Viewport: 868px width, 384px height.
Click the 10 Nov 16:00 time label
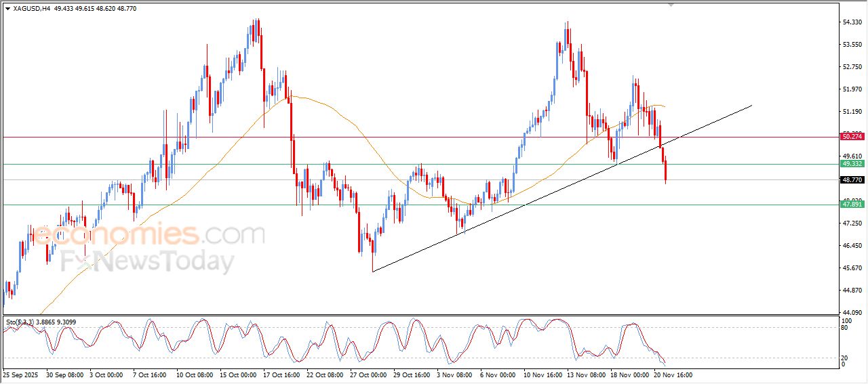541,374
